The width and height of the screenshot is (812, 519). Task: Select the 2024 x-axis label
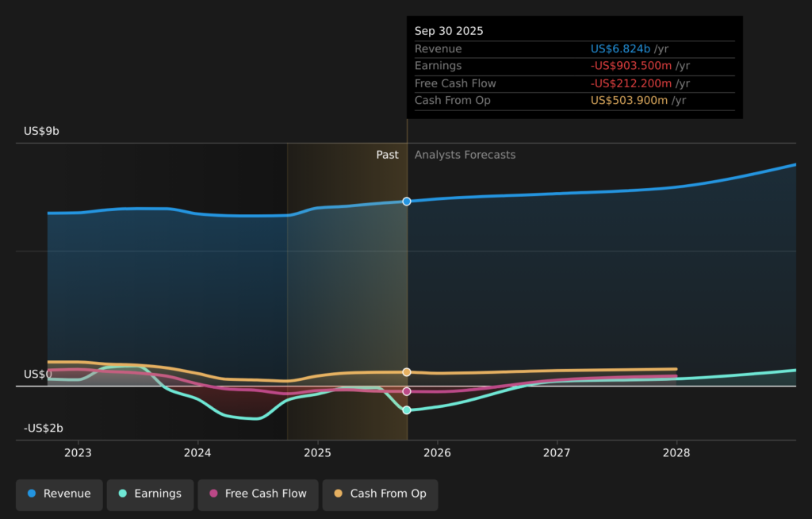(x=197, y=453)
